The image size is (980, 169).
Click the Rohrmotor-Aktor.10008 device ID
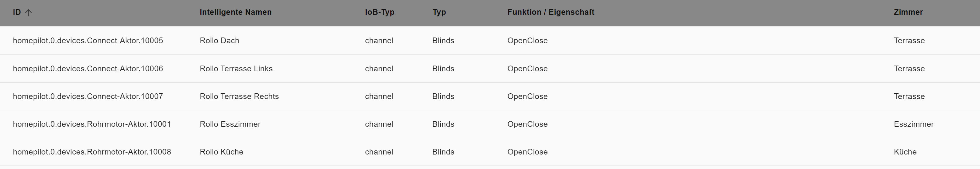coord(92,152)
